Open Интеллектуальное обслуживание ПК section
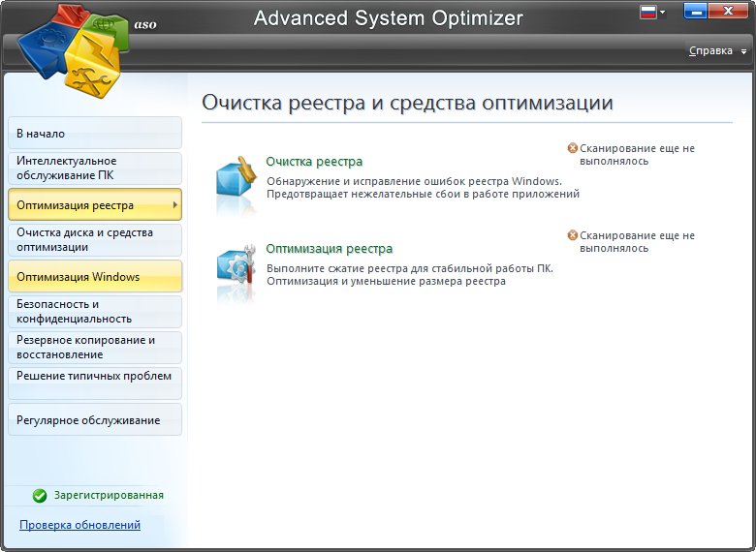Viewport: 756px width, 552px height. [x=95, y=169]
